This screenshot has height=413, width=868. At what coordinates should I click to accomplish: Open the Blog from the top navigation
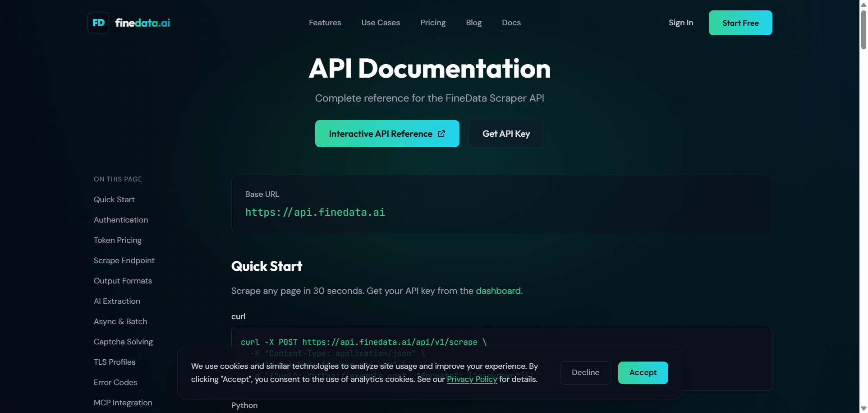click(473, 23)
